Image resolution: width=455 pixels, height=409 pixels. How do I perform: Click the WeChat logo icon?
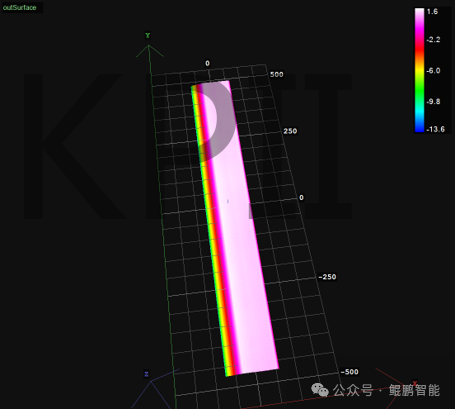(320, 390)
